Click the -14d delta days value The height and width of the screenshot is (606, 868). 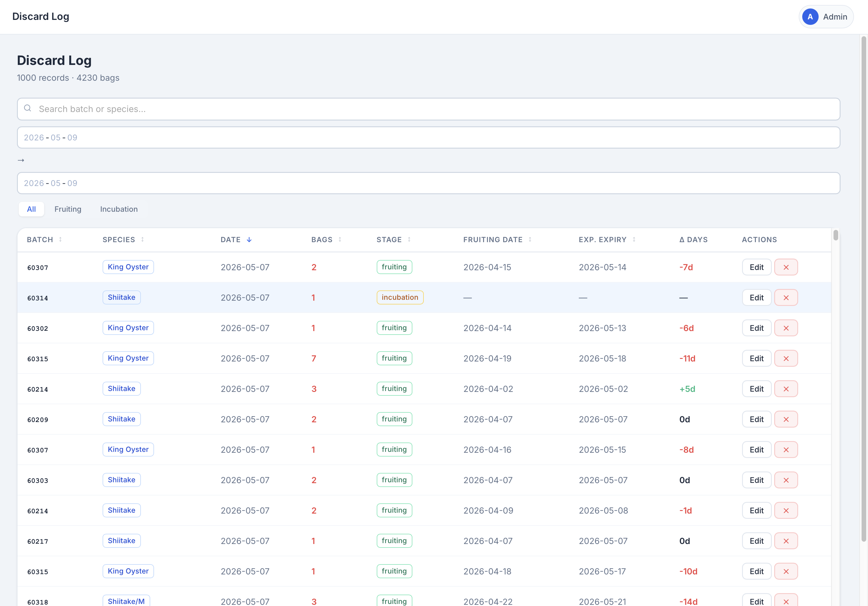688,601
